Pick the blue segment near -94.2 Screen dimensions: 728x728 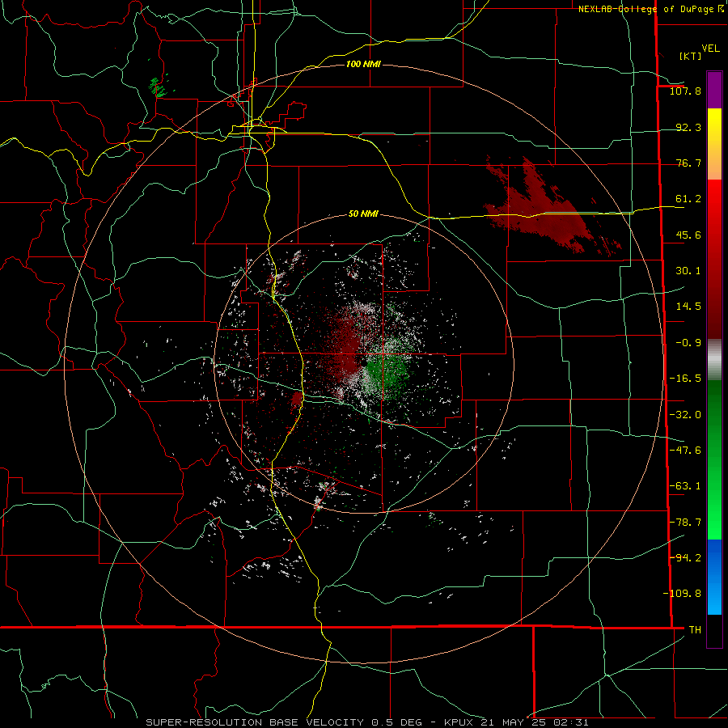(x=714, y=557)
